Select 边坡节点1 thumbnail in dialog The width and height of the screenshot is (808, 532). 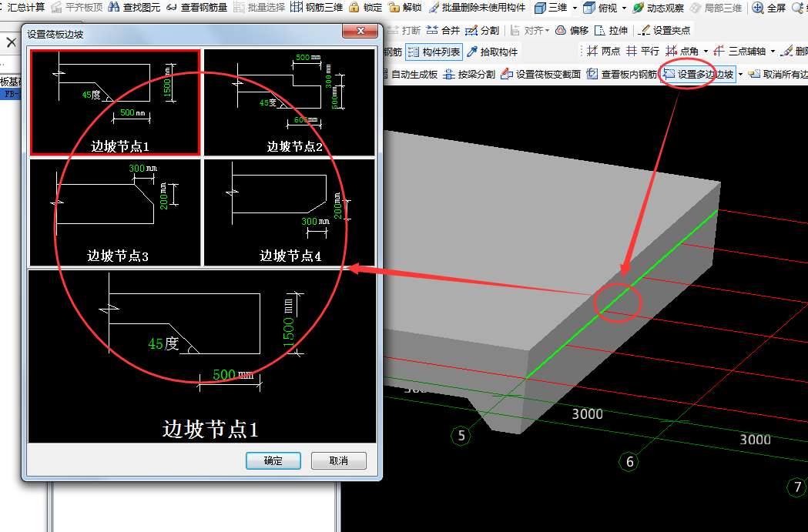pyautogui.click(x=115, y=102)
